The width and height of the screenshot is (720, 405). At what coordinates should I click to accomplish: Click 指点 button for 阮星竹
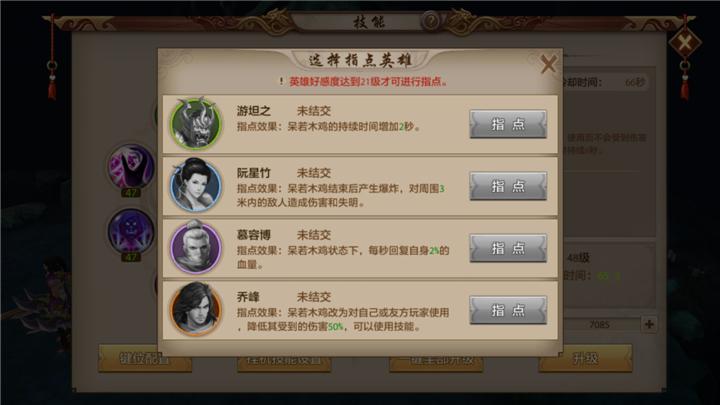[508, 186]
